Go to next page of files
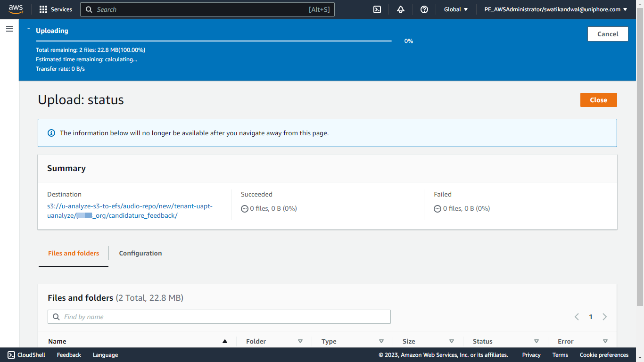The height and width of the screenshot is (362, 644). [605, 317]
